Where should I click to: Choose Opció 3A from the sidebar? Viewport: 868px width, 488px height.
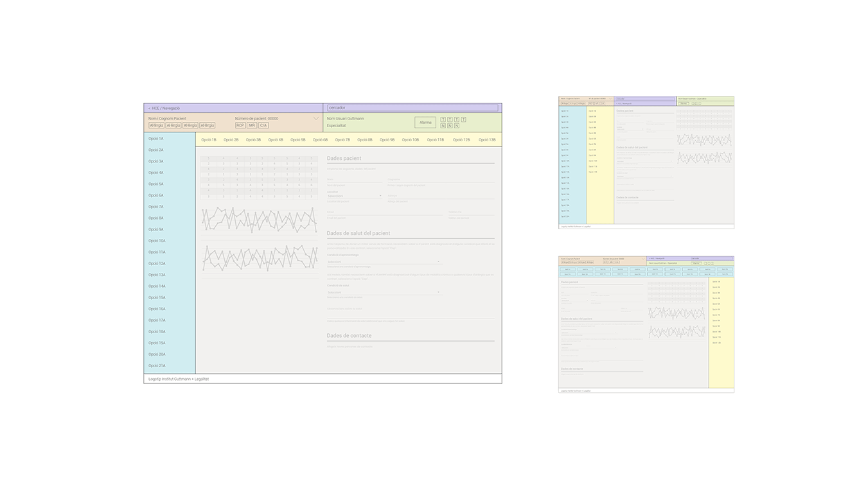(156, 161)
